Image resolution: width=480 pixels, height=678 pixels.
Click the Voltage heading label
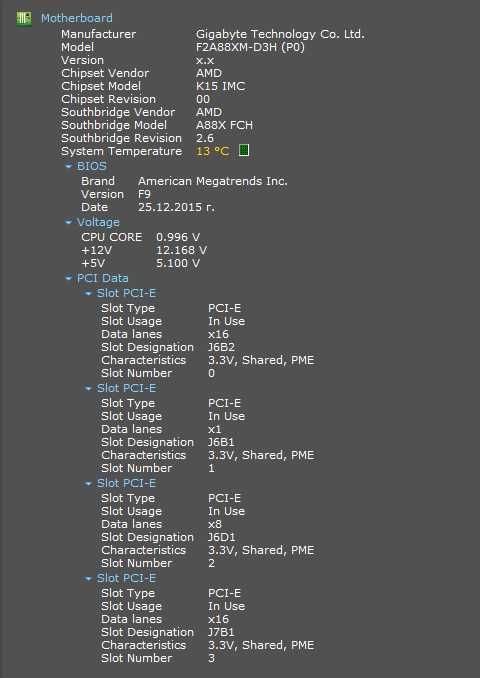98,222
